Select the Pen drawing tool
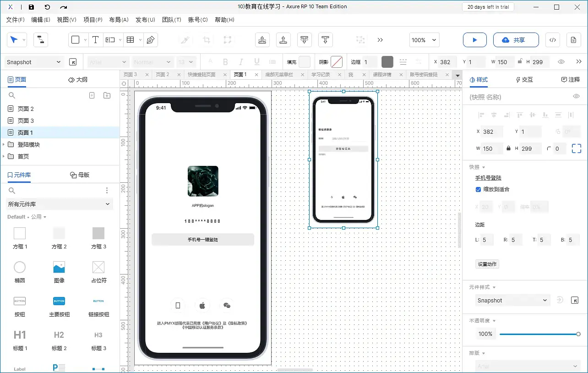Image resolution: width=588 pixels, height=373 pixels. coord(150,40)
